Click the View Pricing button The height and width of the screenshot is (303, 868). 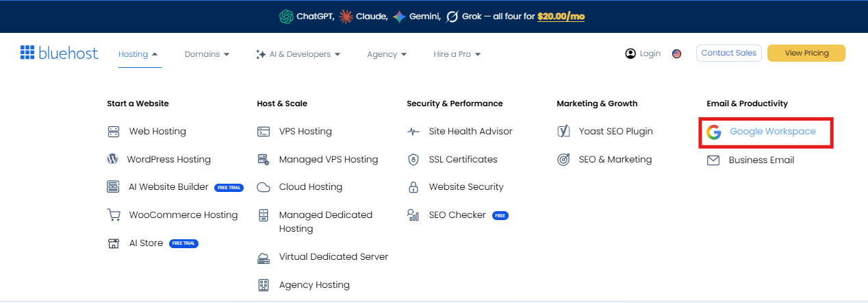(806, 53)
